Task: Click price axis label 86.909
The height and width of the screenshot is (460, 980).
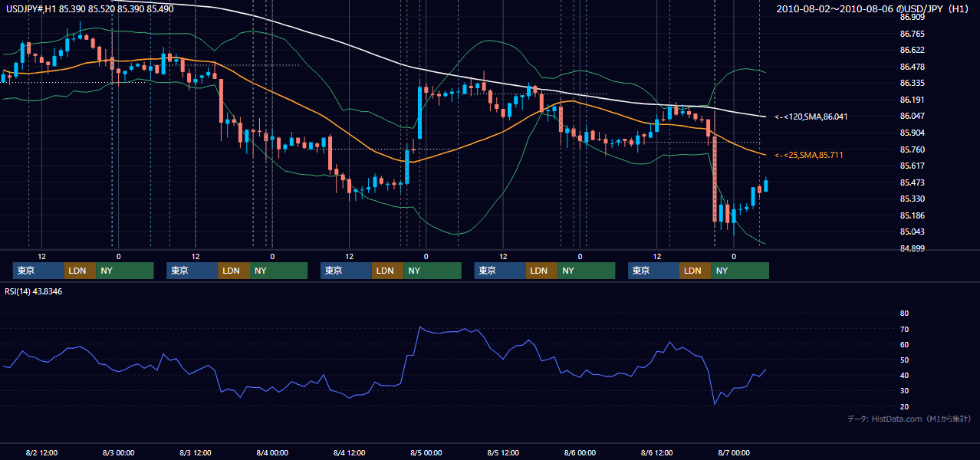Action: coord(912,17)
